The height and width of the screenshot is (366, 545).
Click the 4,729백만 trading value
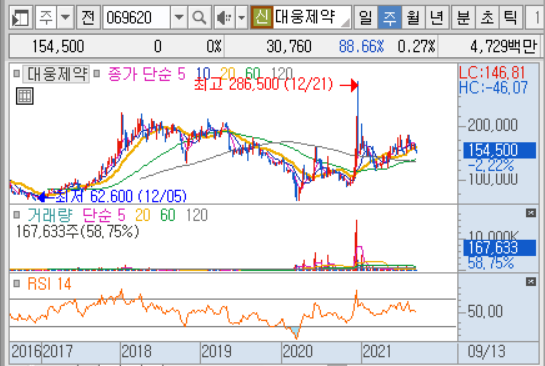(x=504, y=46)
